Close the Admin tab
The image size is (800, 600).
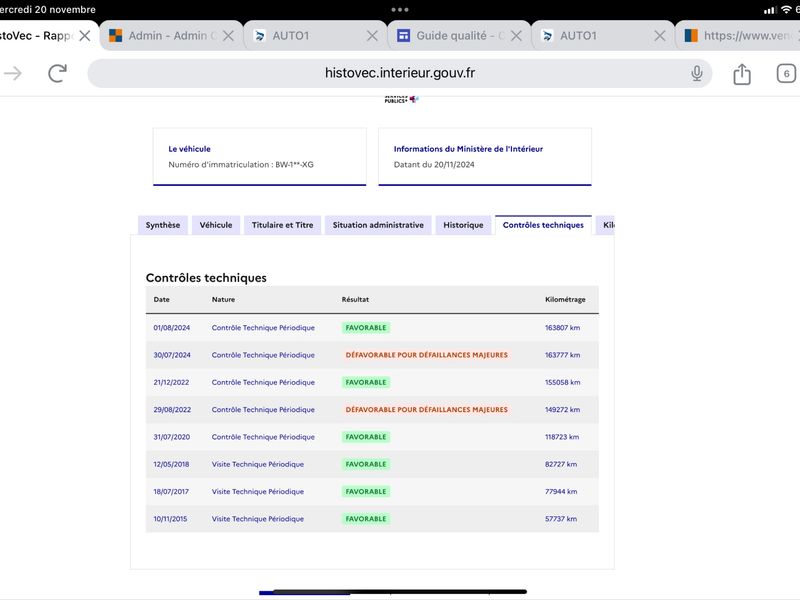tap(229, 36)
